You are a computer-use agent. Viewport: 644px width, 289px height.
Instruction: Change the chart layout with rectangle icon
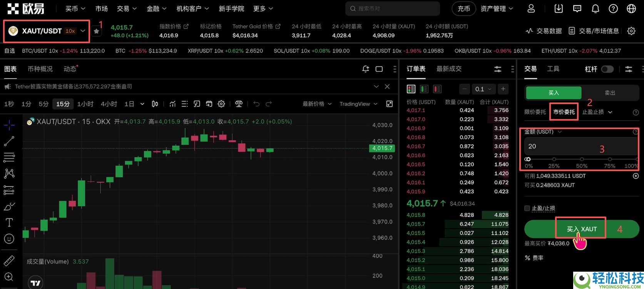379,69
